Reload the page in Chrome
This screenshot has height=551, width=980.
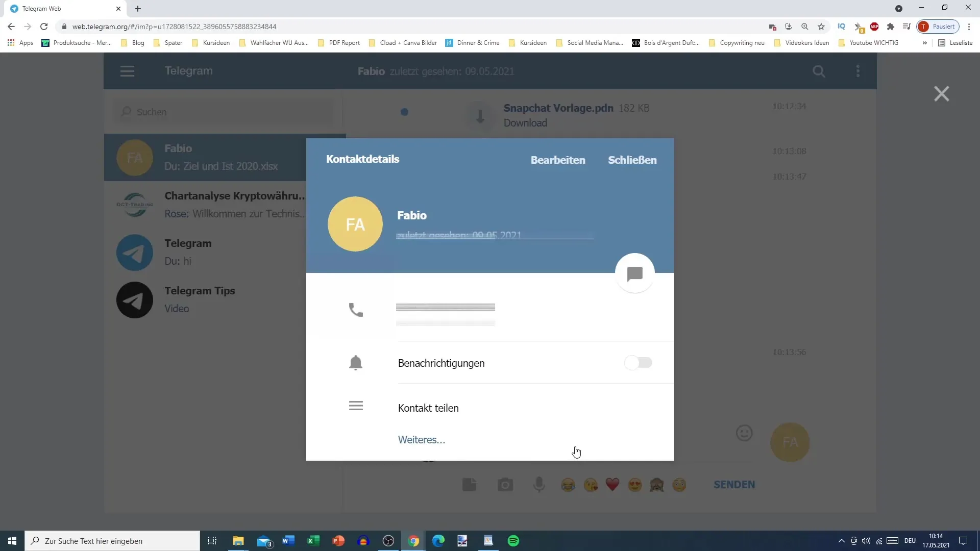click(44, 27)
